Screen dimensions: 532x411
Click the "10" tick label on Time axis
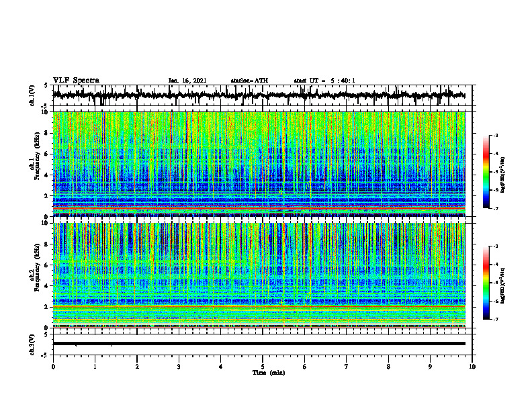[x=472, y=367]
